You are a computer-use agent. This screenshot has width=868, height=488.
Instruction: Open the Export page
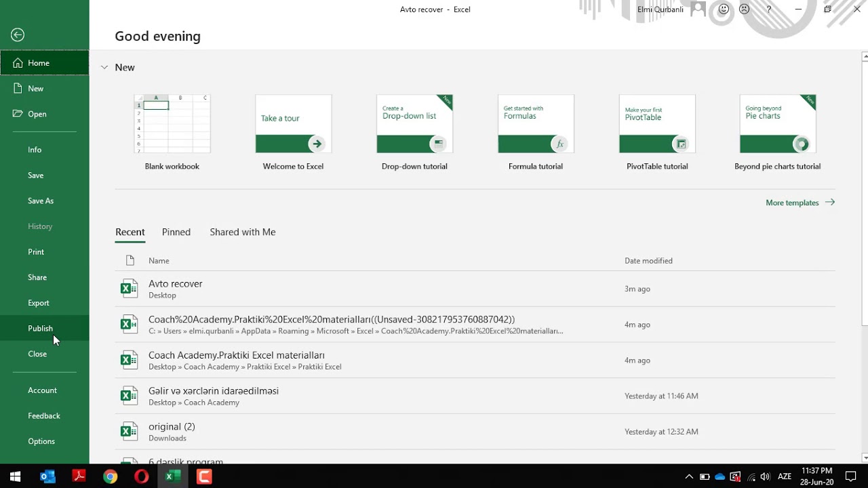coord(44,303)
